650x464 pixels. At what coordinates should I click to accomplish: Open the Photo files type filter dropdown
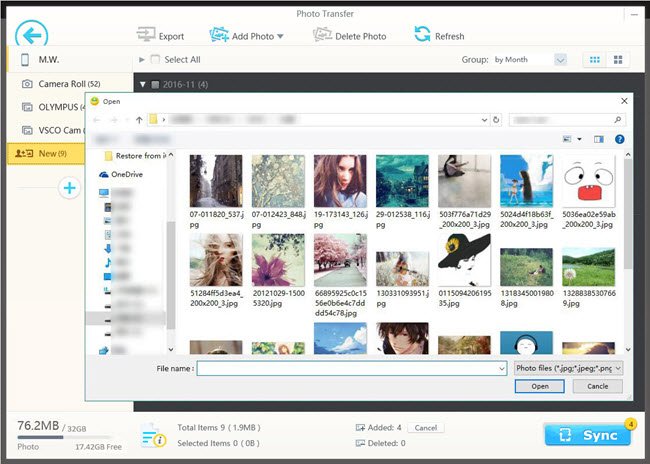(x=568, y=368)
